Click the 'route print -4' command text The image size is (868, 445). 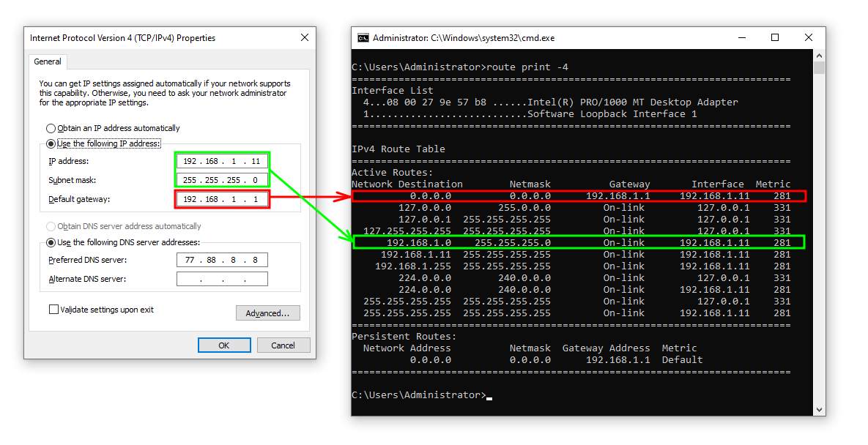click(527, 67)
